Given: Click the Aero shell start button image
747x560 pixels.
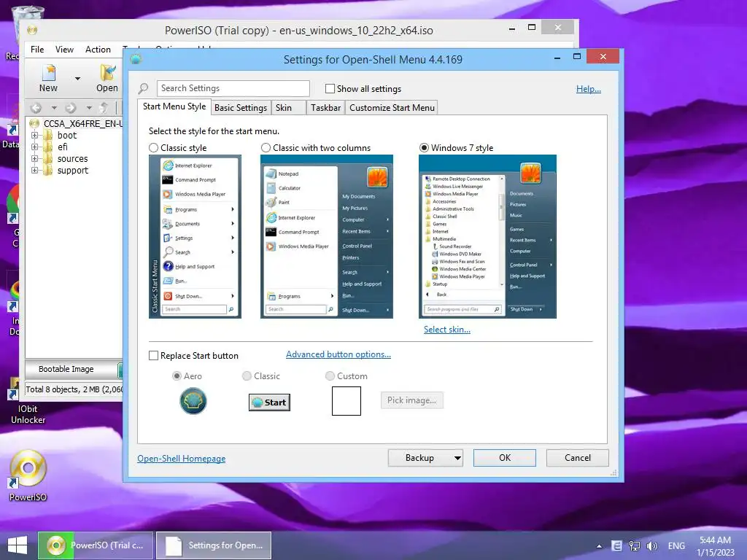Looking at the screenshot, I should (x=193, y=401).
